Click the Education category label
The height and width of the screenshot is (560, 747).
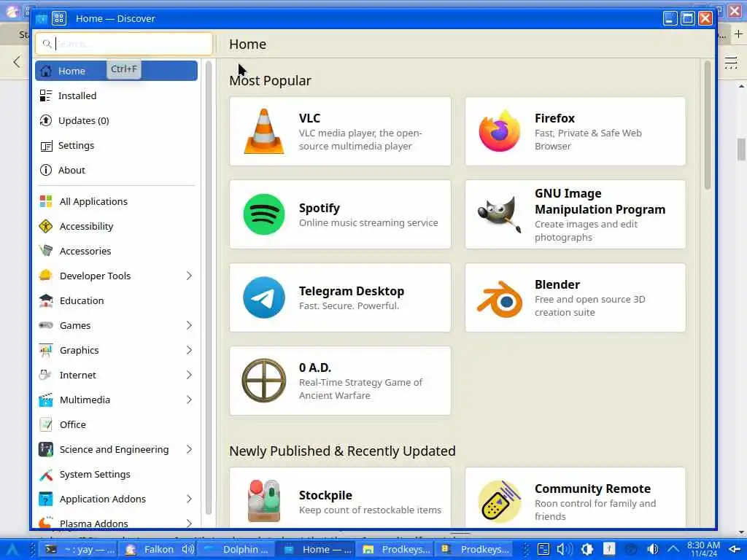pyautogui.click(x=82, y=300)
